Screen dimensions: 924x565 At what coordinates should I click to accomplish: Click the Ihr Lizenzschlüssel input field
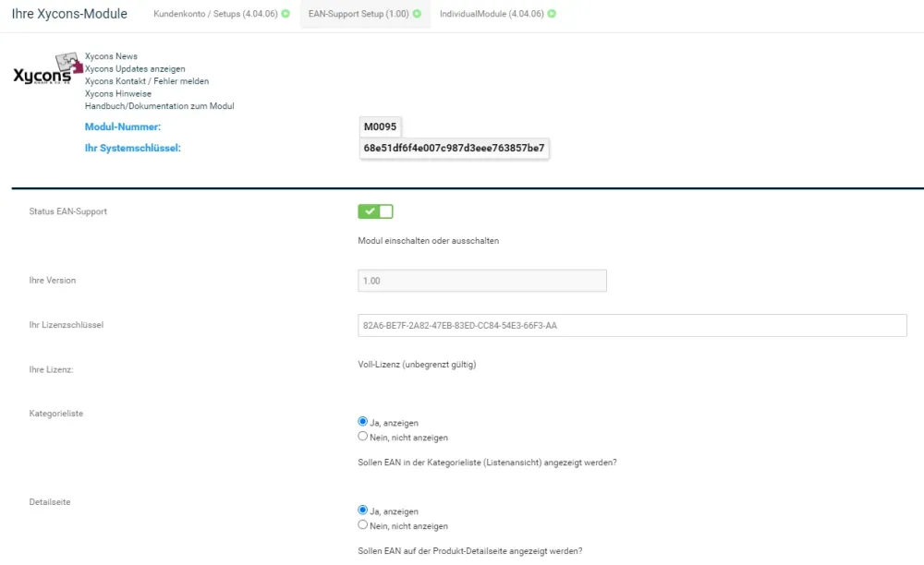tap(632, 326)
